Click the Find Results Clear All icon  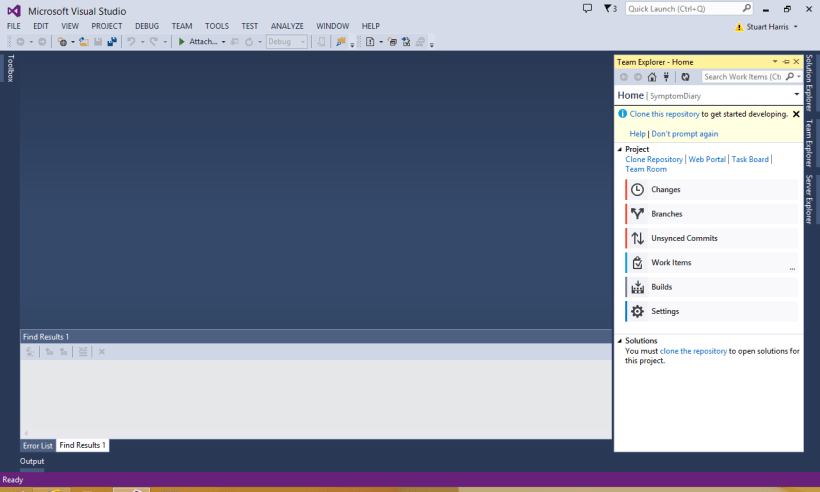(x=83, y=352)
